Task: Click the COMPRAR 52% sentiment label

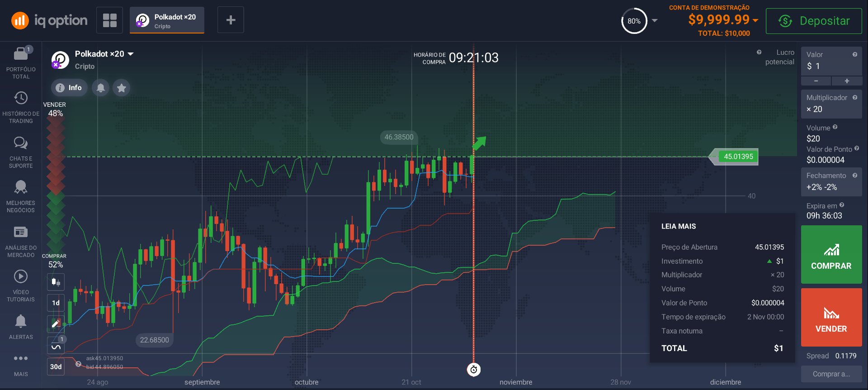Action: coord(55,261)
